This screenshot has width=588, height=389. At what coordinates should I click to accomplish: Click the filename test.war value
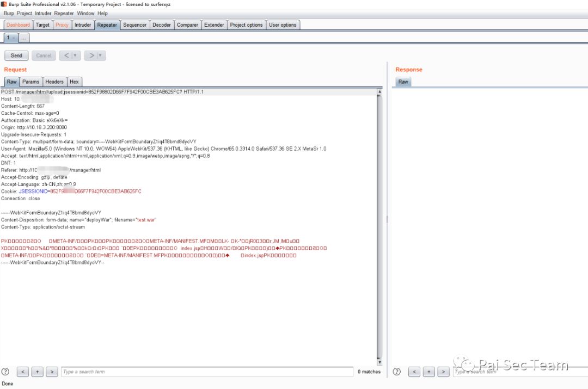[146, 220]
